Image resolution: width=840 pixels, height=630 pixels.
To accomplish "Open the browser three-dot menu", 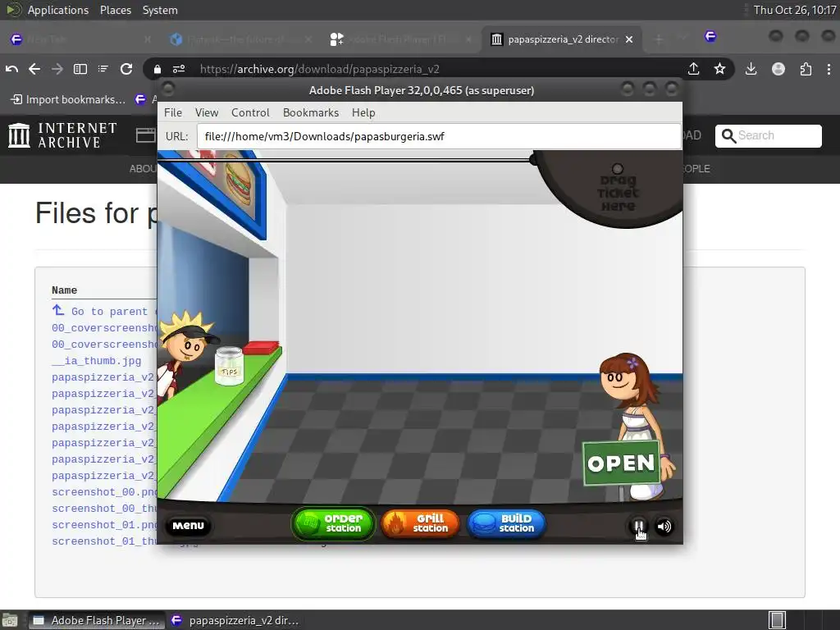I will point(829,69).
